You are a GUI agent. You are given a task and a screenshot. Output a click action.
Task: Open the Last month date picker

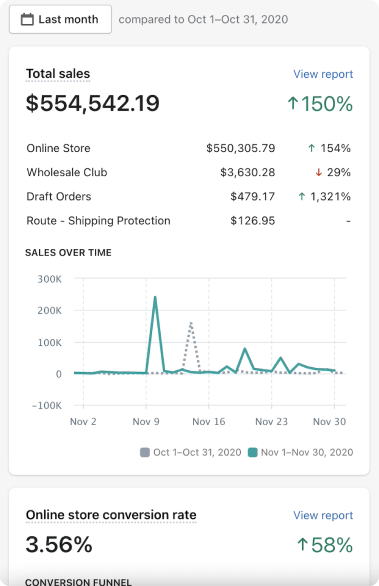tap(60, 19)
